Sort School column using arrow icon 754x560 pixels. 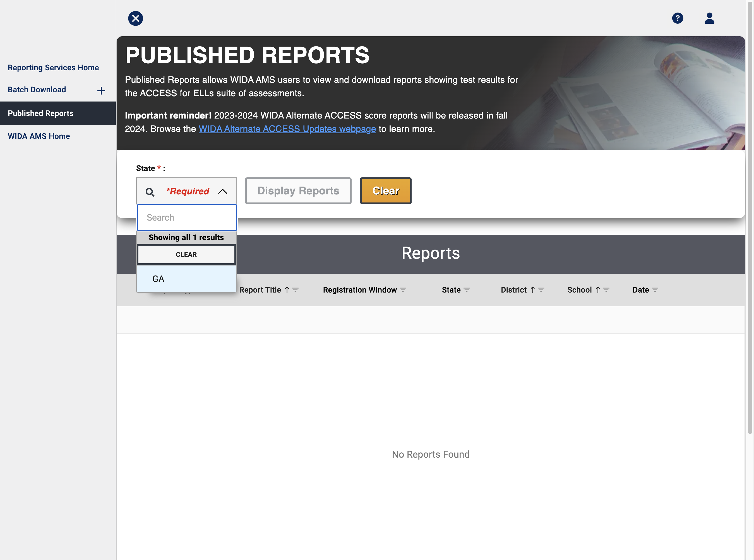pyautogui.click(x=598, y=290)
